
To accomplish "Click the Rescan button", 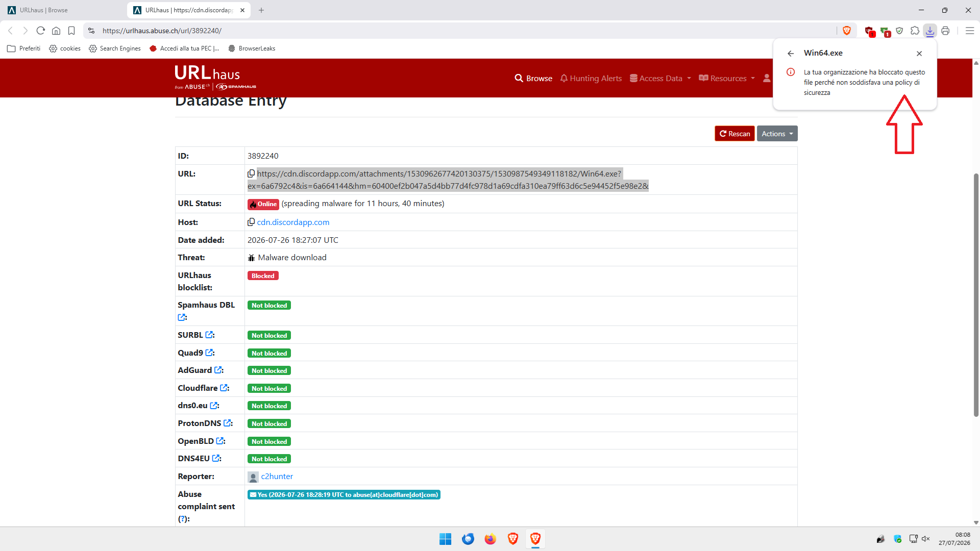I will (734, 134).
